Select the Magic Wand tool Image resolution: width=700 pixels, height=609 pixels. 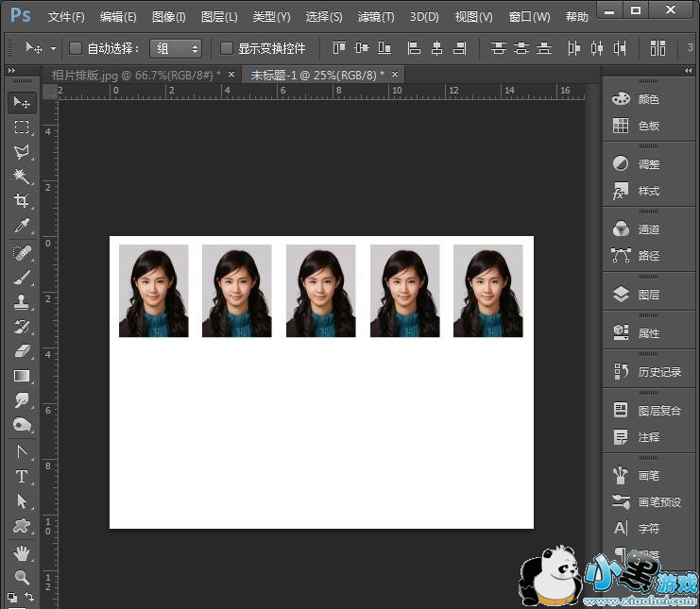point(21,177)
